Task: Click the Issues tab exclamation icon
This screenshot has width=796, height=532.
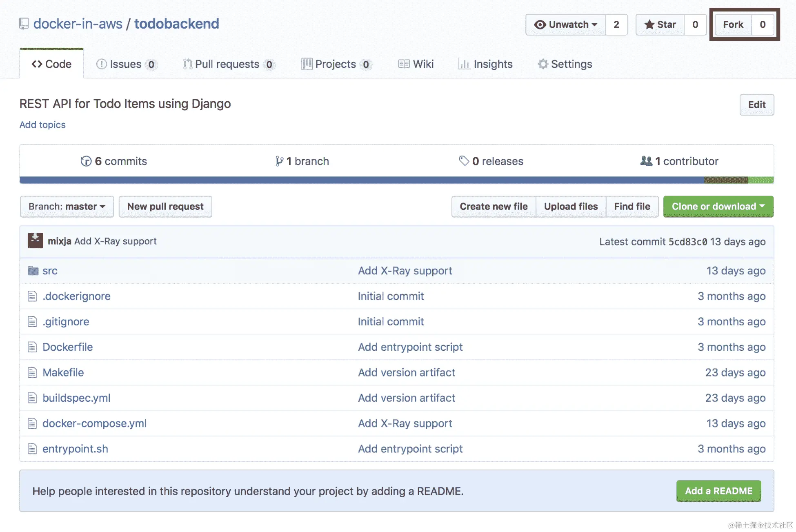Action: coord(101,64)
